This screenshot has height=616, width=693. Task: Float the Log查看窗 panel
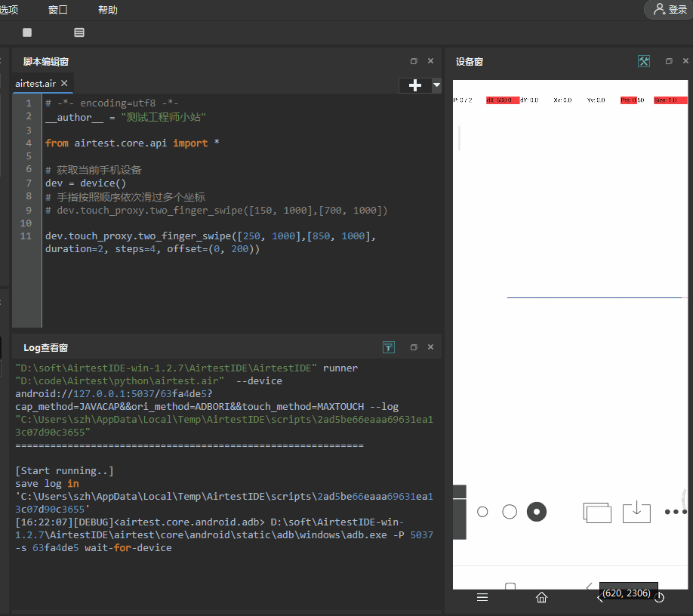pos(414,347)
